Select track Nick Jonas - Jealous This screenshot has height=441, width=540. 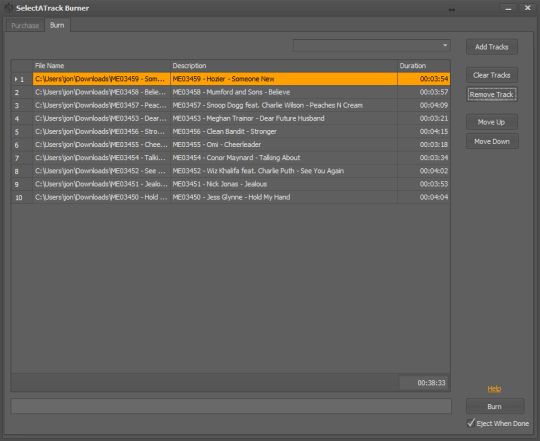click(284, 184)
